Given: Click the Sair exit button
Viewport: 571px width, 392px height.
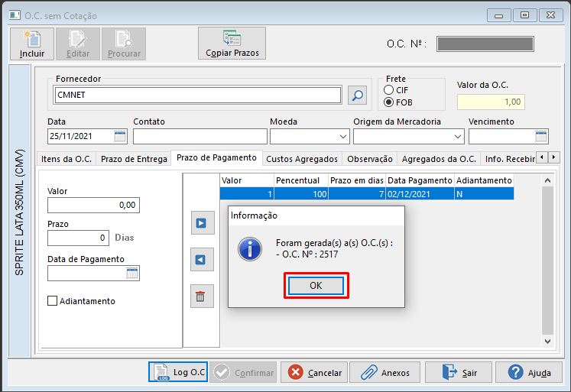Looking at the screenshot, I should 459,372.
